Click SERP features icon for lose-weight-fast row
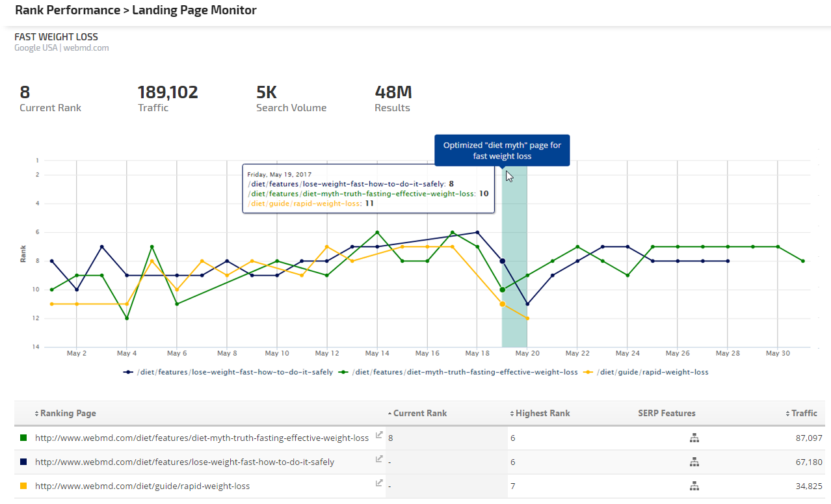Image resolution: width=831 pixels, height=504 pixels. point(694,462)
